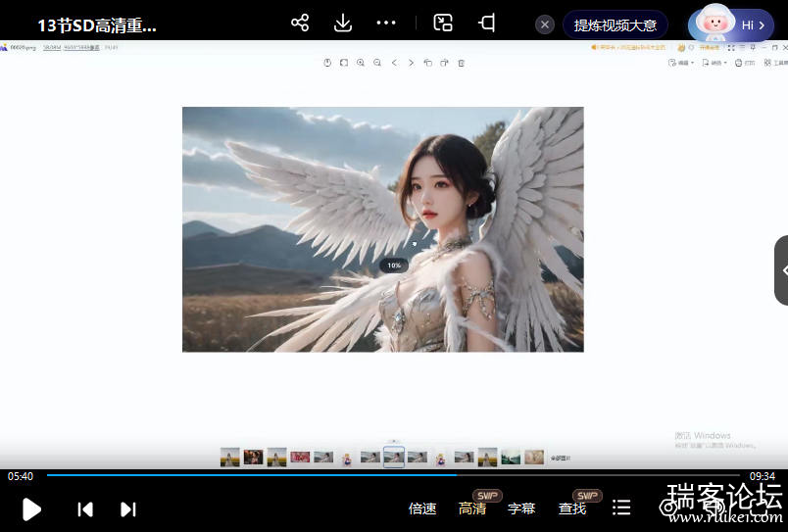The image size is (788, 532).
Task: Skip to the previous video
Action: pyautogui.click(x=85, y=508)
